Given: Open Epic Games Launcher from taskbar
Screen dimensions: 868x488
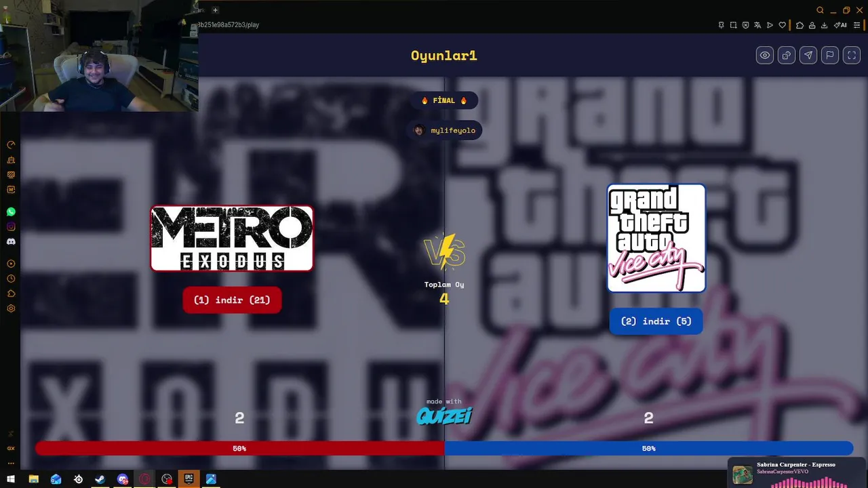Looking at the screenshot, I should [189, 479].
